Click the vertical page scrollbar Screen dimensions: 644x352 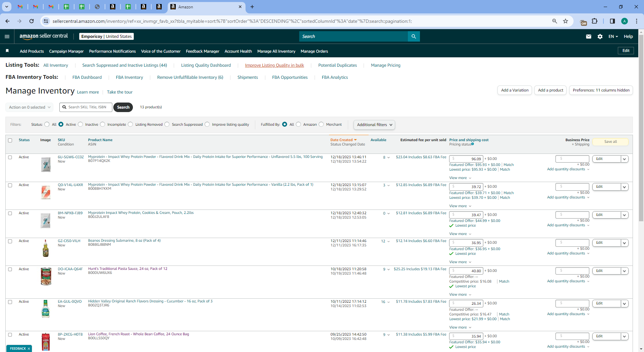coord(641,127)
